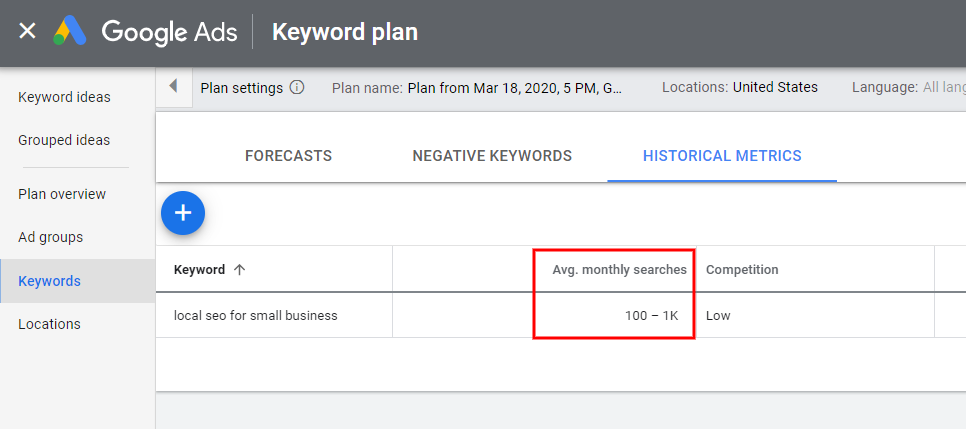Open Locations in the sidebar

point(49,324)
